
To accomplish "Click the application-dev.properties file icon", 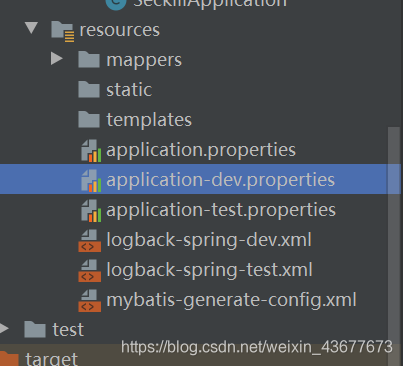I will coord(91,181).
